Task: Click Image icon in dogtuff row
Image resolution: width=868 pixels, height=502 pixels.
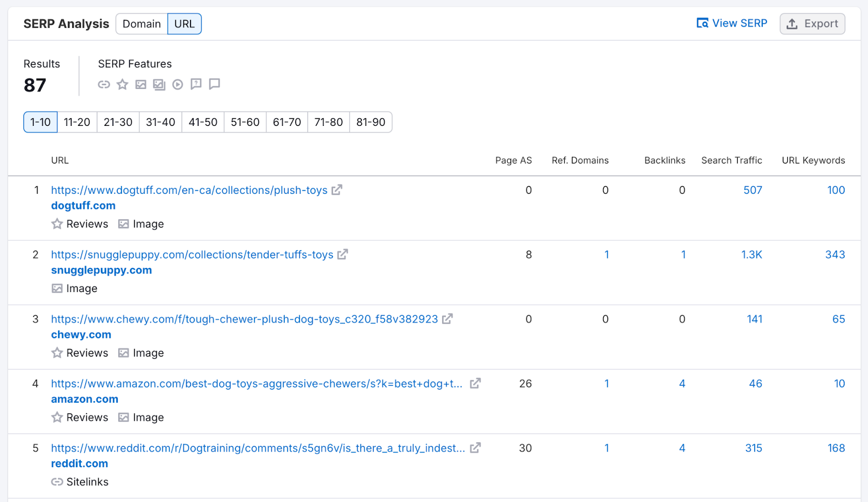Action: click(124, 224)
